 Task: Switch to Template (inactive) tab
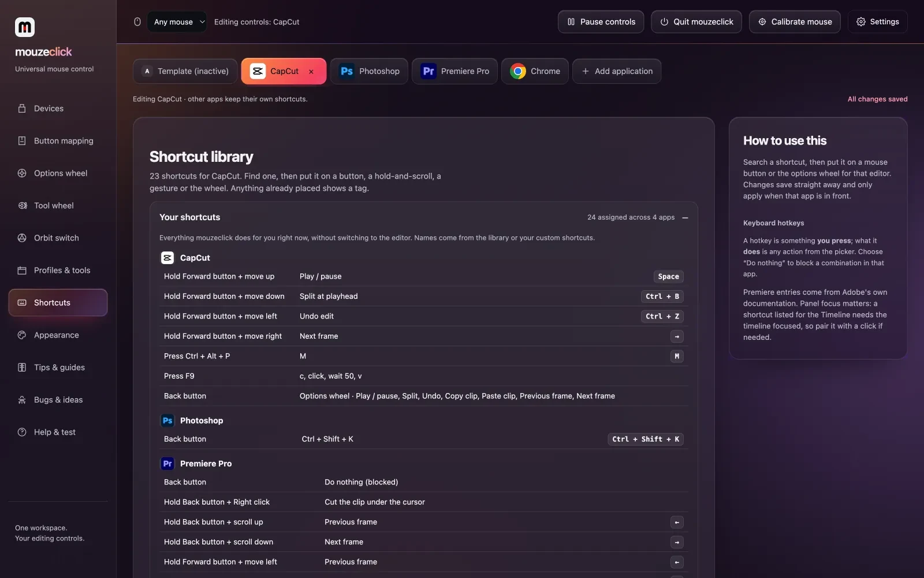[x=185, y=71]
